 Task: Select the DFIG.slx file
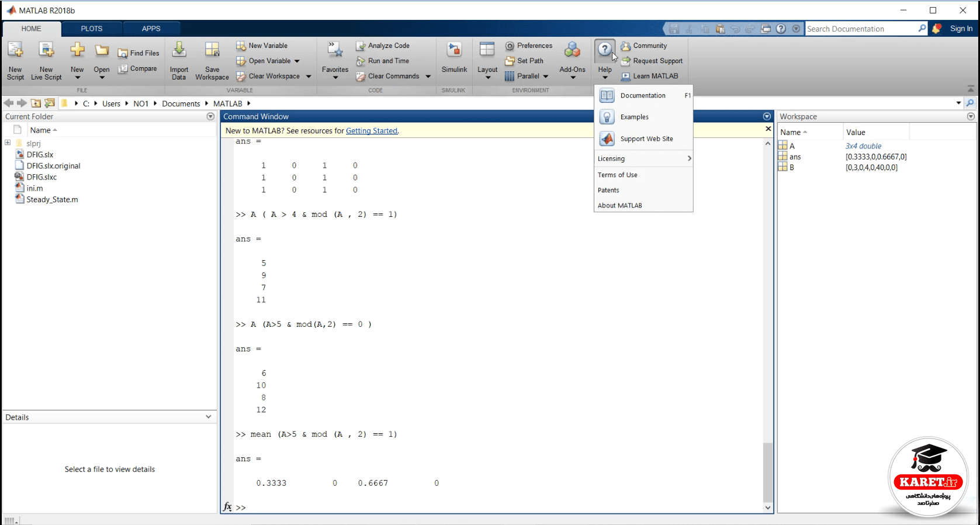40,154
